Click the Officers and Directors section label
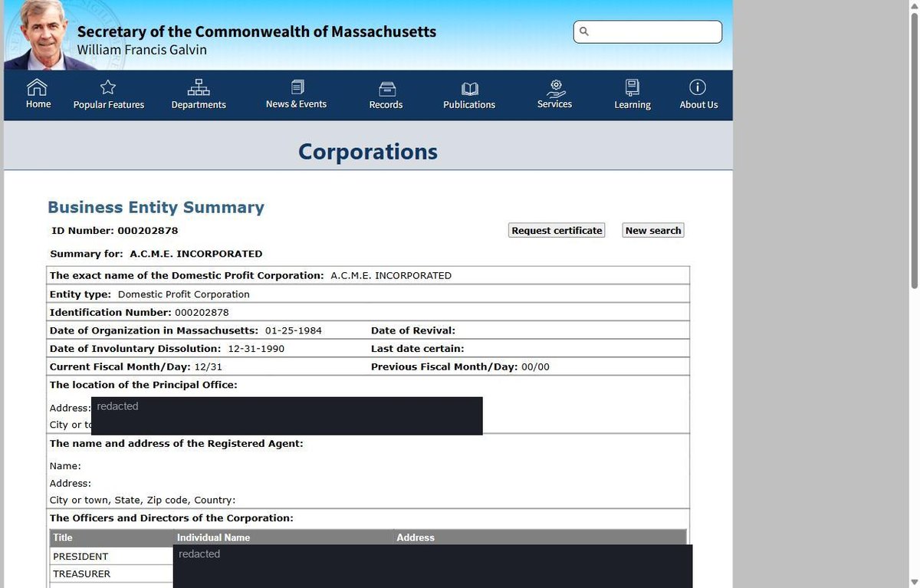Image resolution: width=920 pixels, height=588 pixels. point(172,518)
